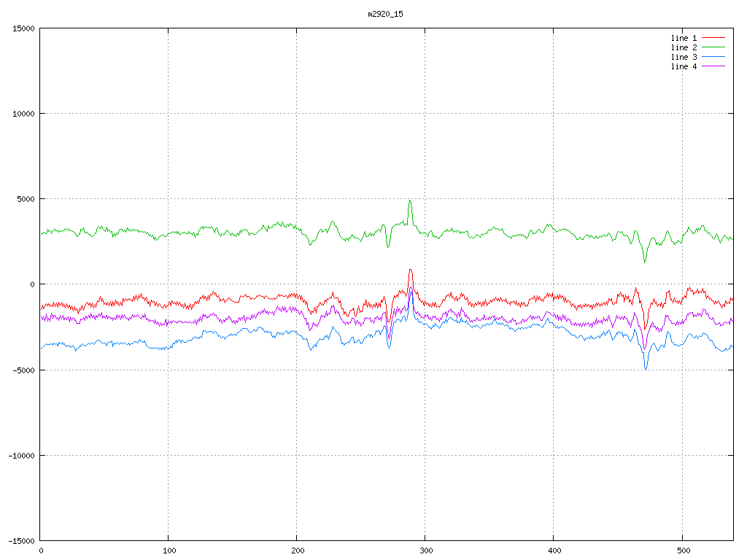Viewport: 747px width, 560px height.
Task: Click the y-axis label -10000
Action: point(21,456)
